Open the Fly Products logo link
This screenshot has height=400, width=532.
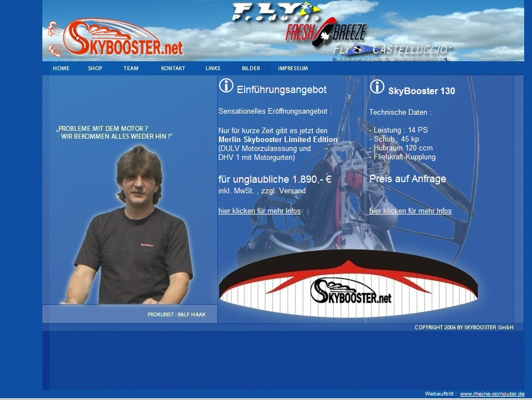pyautogui.click(x=276, y=12)
